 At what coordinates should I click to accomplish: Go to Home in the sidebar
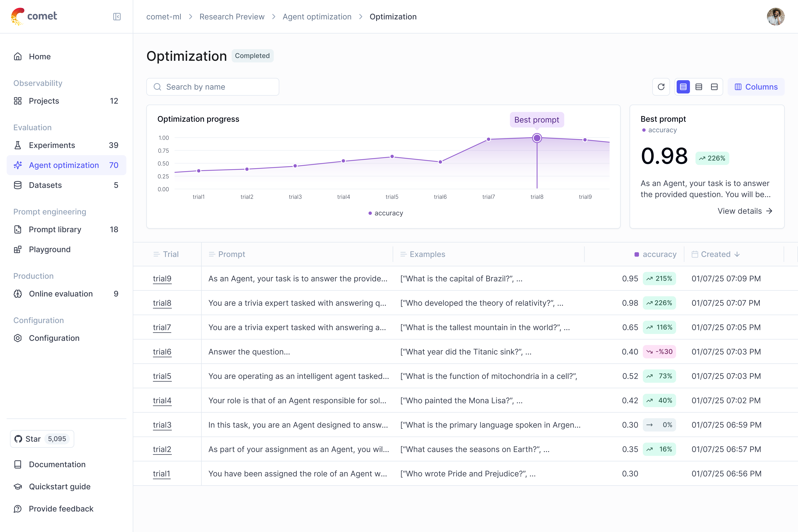(66, 57)
